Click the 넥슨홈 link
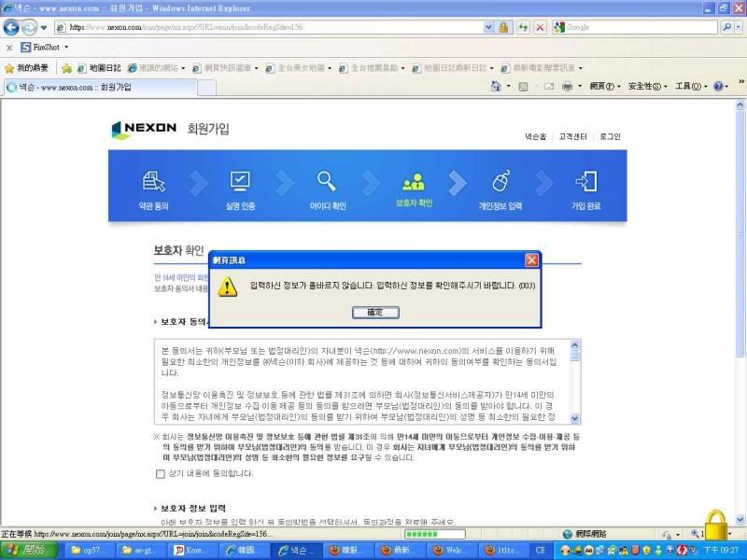Viewport: 747px width, 560px height. 535,136
